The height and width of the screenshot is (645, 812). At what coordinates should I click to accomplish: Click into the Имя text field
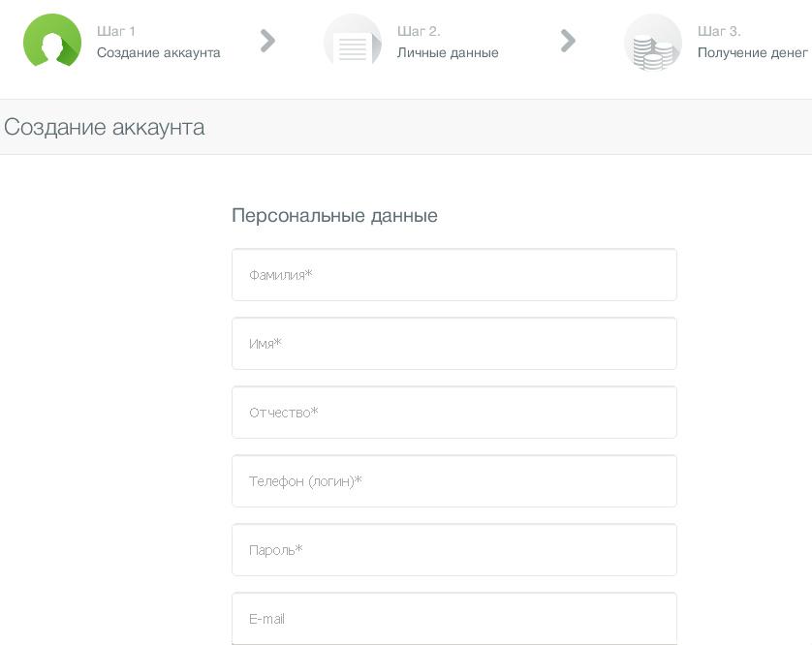453,344
